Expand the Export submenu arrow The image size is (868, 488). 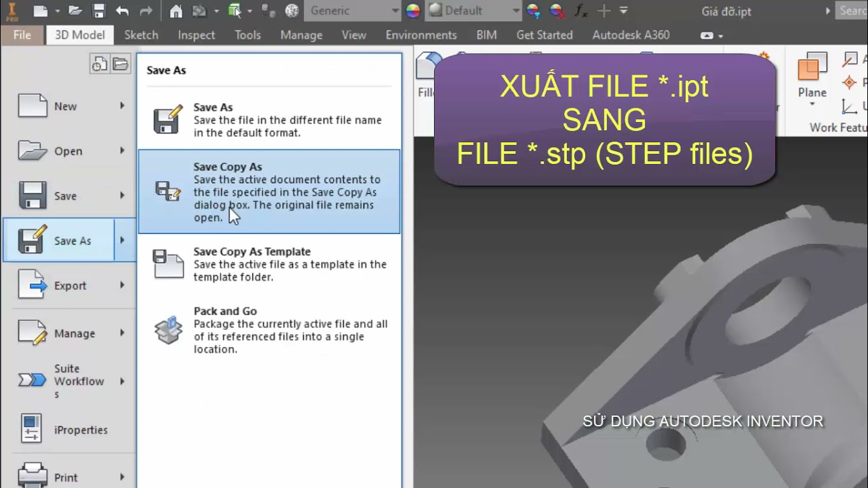[123, 285]
